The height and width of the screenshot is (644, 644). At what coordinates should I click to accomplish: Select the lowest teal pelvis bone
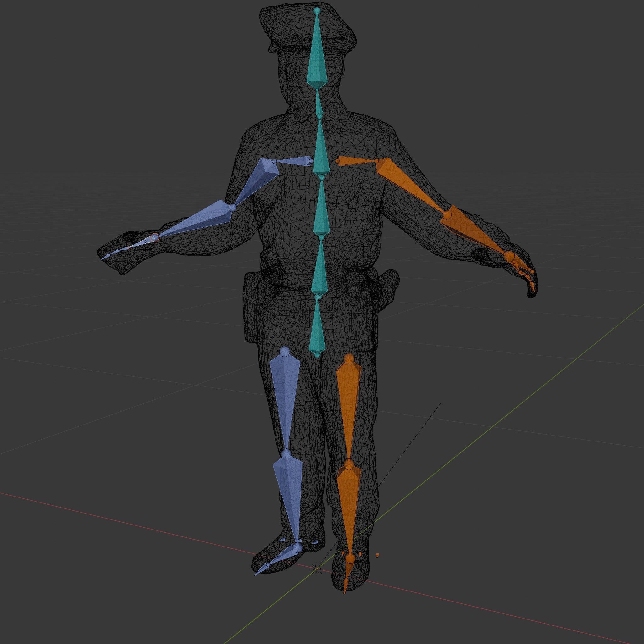click(x=317, y=326)
